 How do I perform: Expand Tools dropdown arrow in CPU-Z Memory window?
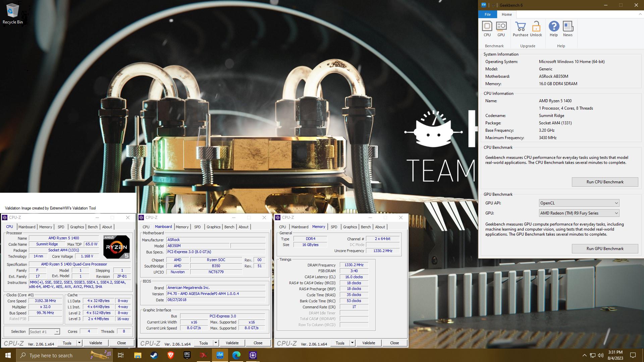[353, 343]
